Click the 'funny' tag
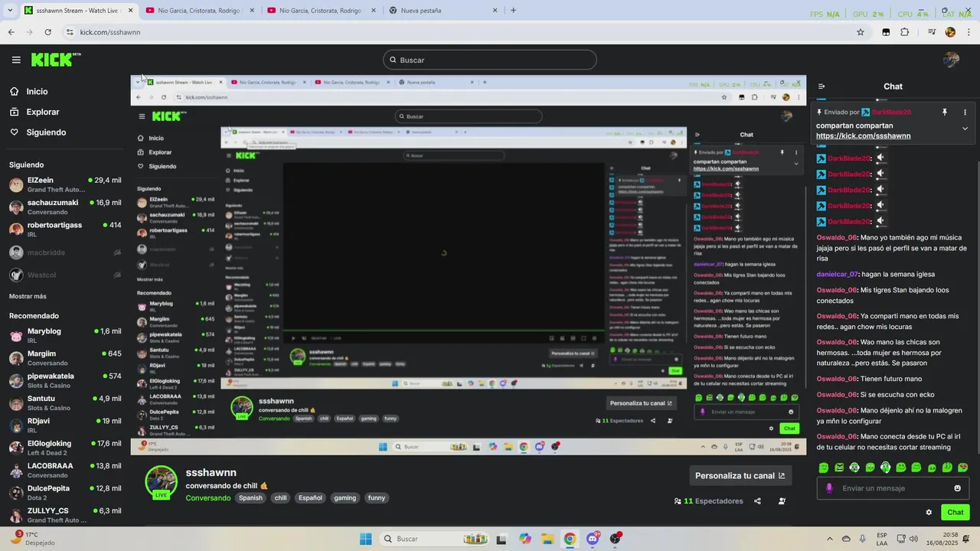The height and width of the screenshot is (551, 980). (x=377, y=498)
